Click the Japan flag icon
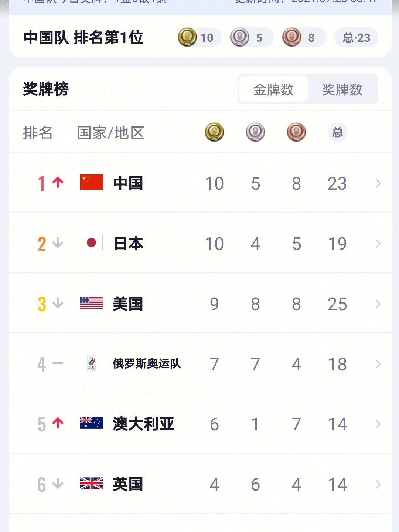The image size is (399, 532). pyautogui.click(x=92, y=243)
